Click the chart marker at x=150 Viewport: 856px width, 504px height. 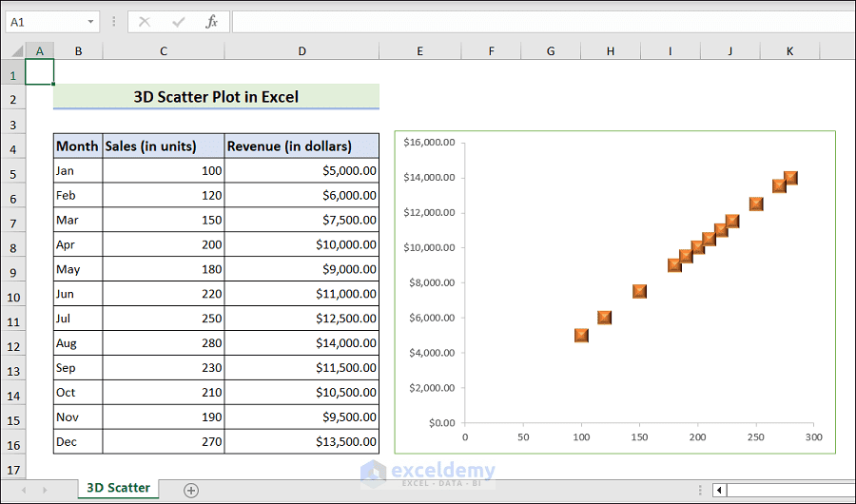(639, 291)
